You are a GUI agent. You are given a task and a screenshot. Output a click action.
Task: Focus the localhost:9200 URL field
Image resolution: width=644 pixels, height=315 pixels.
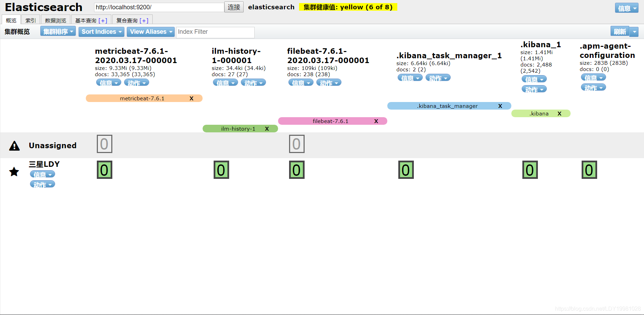click(x=159, y=7)
